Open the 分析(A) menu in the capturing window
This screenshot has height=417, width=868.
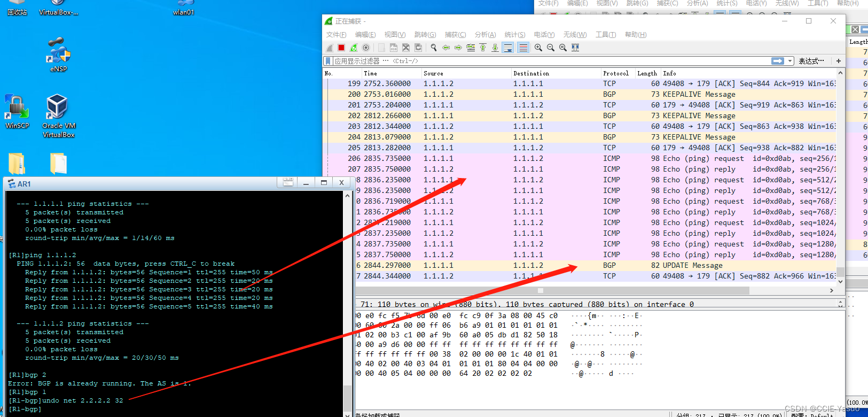[x=485, y=35]
